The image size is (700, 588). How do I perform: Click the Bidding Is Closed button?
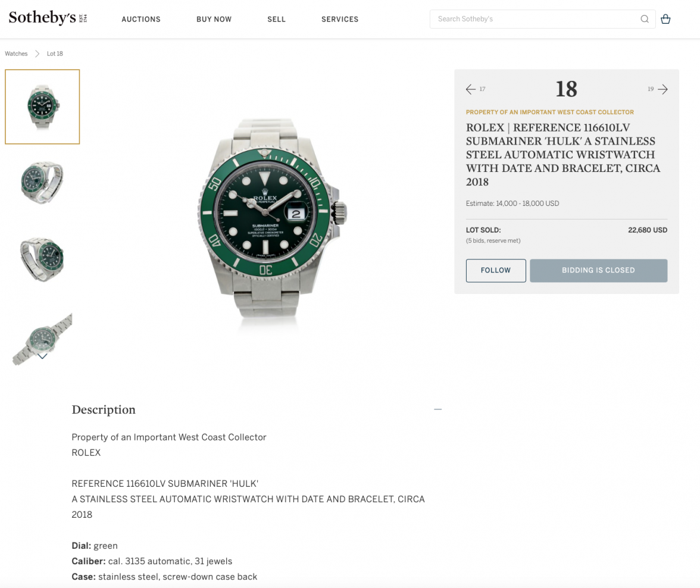click(x=598, y=271)
